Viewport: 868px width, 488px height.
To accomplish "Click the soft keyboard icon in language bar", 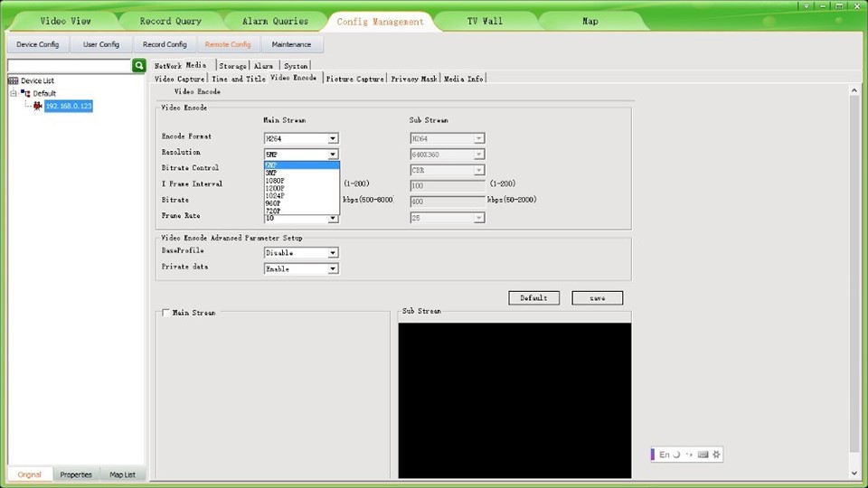I will click(703, 455).
